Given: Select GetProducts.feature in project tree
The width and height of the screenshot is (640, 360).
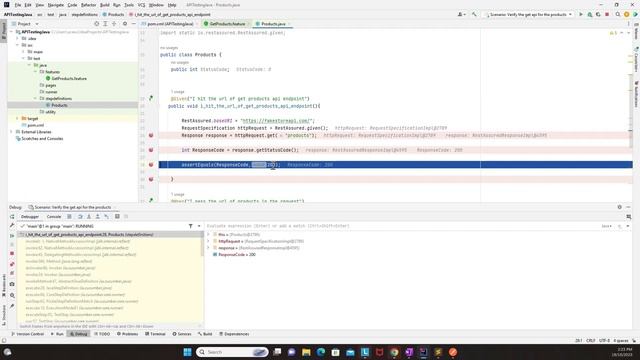Looking at the screenshot, I should click(x=69, y=78).
